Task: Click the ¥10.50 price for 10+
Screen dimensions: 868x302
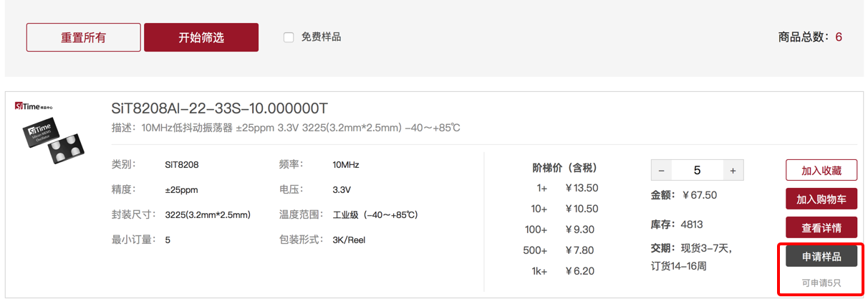Action: tap(582, 209)
